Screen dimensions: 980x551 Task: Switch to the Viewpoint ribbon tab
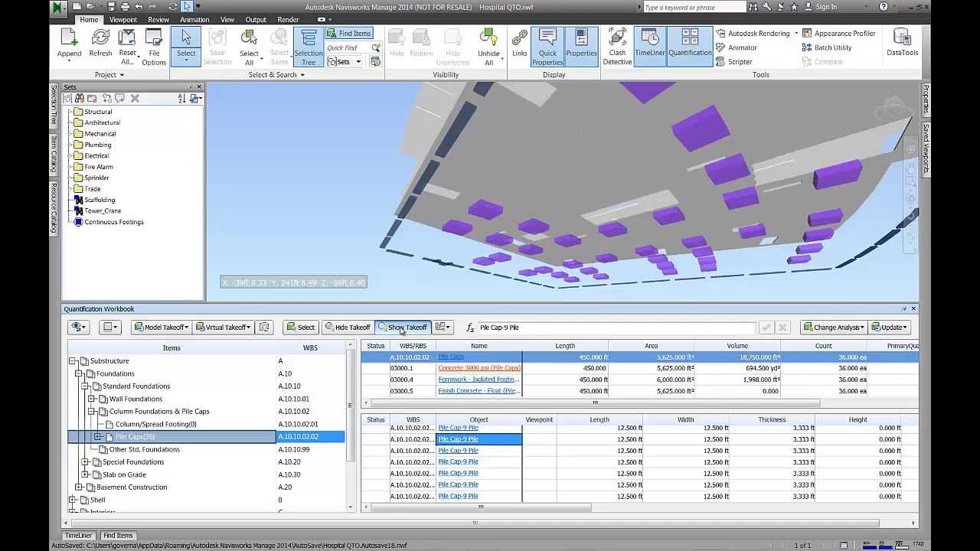pyautogui.click(x=123, y=20)
